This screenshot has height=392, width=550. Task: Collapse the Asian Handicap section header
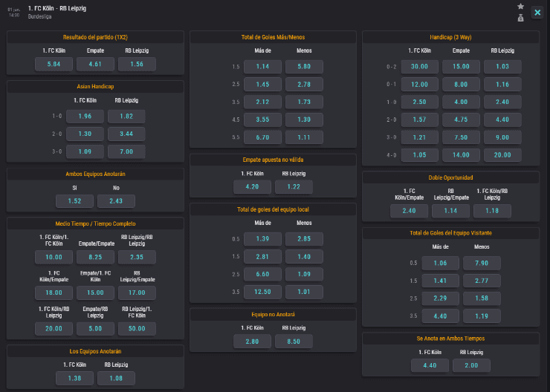pyautogui.click(x=95, y=86)
